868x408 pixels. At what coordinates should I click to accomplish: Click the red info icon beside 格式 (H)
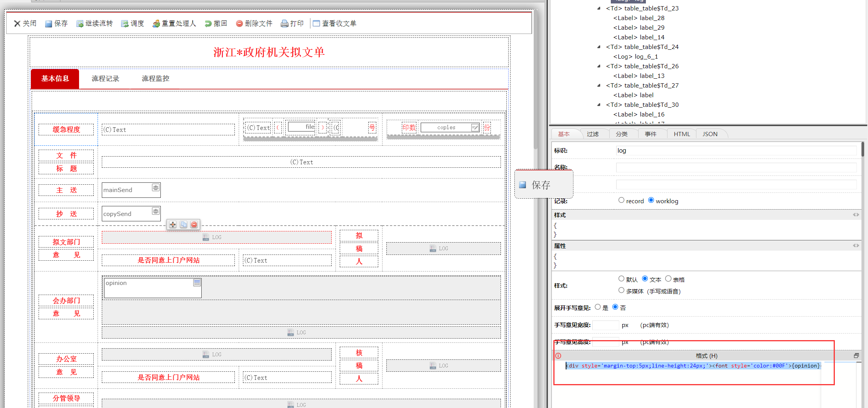pyautogui.click(x=558, y=356)
